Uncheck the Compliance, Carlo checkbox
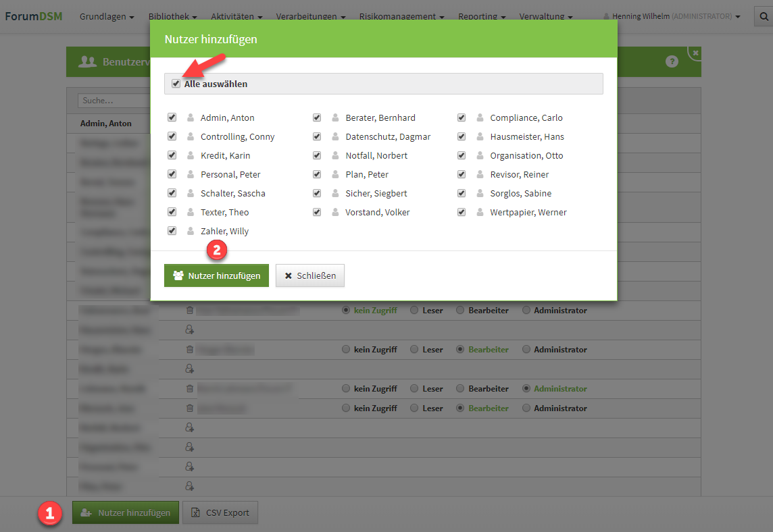 tap(462, 117)
